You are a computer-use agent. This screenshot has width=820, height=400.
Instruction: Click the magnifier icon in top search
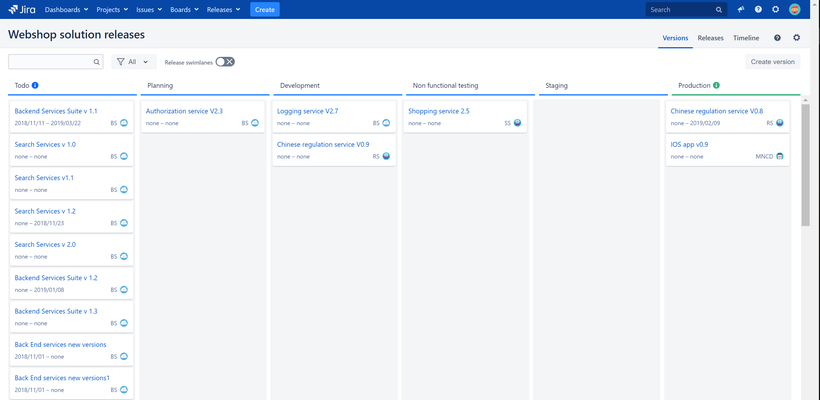pos(719,10)
